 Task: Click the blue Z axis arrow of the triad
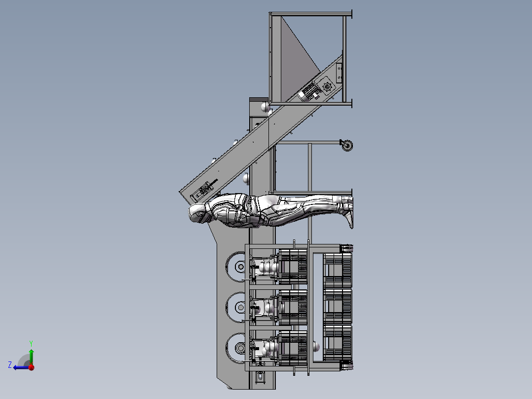20,367
